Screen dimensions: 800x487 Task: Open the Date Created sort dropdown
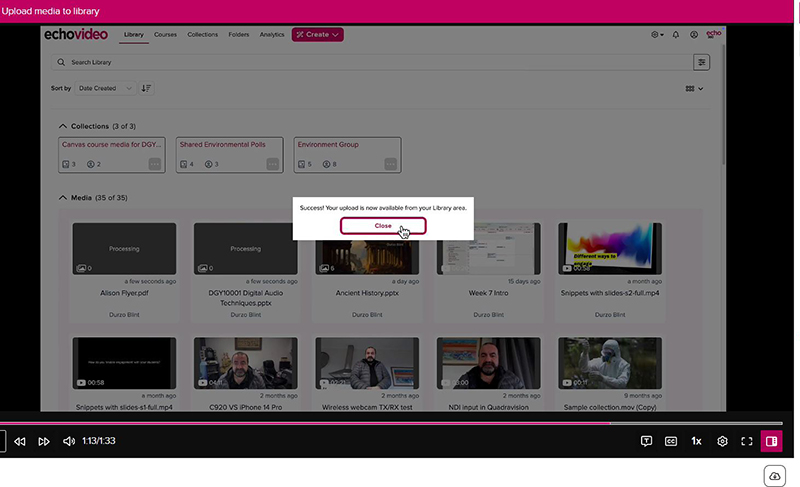tap(105, 88)
